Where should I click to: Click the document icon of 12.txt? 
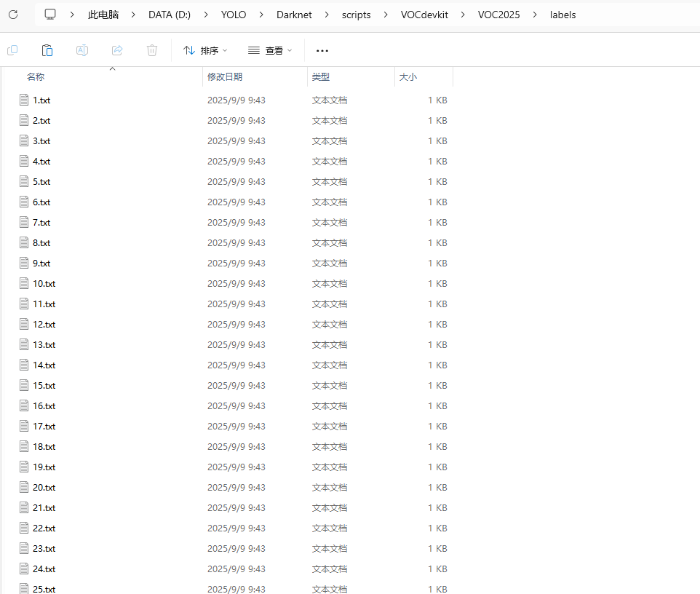pyautogui.click(x=24, y=325)
